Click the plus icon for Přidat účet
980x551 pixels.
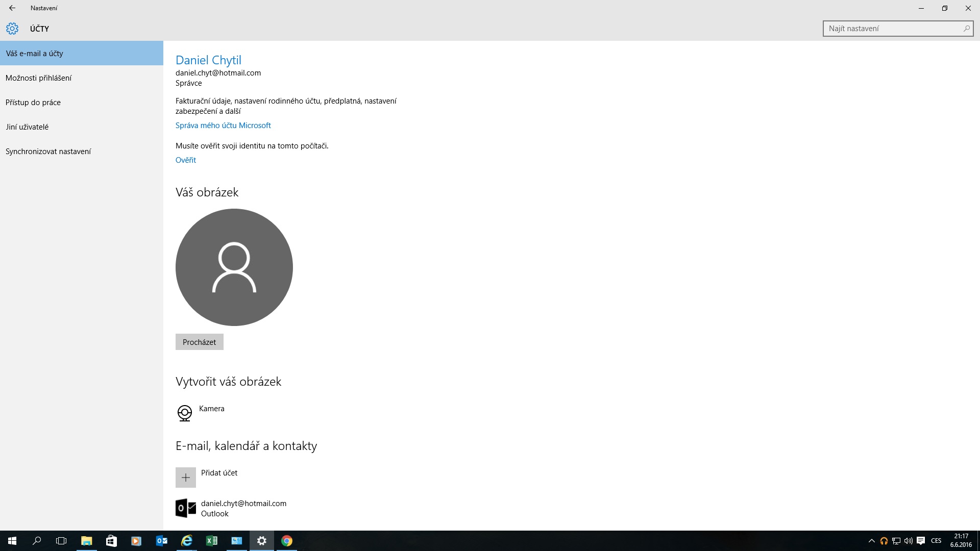click(x=186, y=478)
